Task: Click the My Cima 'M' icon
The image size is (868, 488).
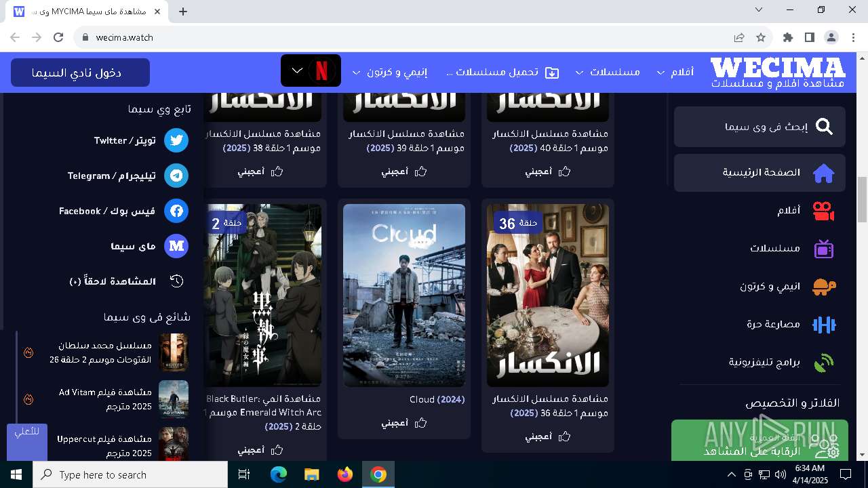Action: [176, 246]
